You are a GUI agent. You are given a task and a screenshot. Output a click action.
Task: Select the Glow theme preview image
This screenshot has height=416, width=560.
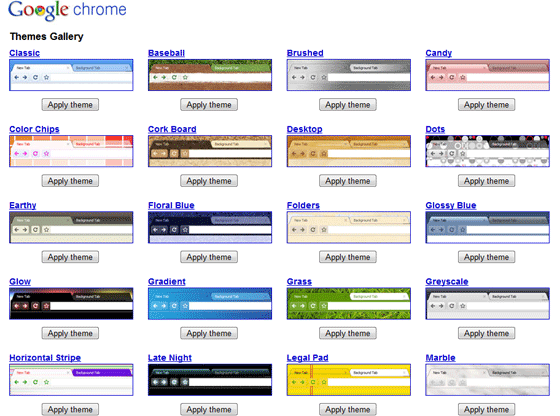71,304
